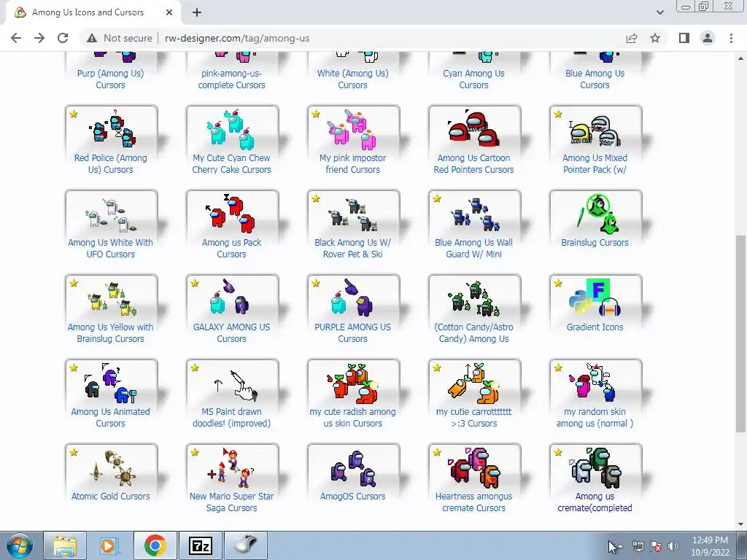The height and width of the screenshot is (560, 747).
Task: Follow the Blue Among Us Cursors link
Action: (x=595, y=79)
